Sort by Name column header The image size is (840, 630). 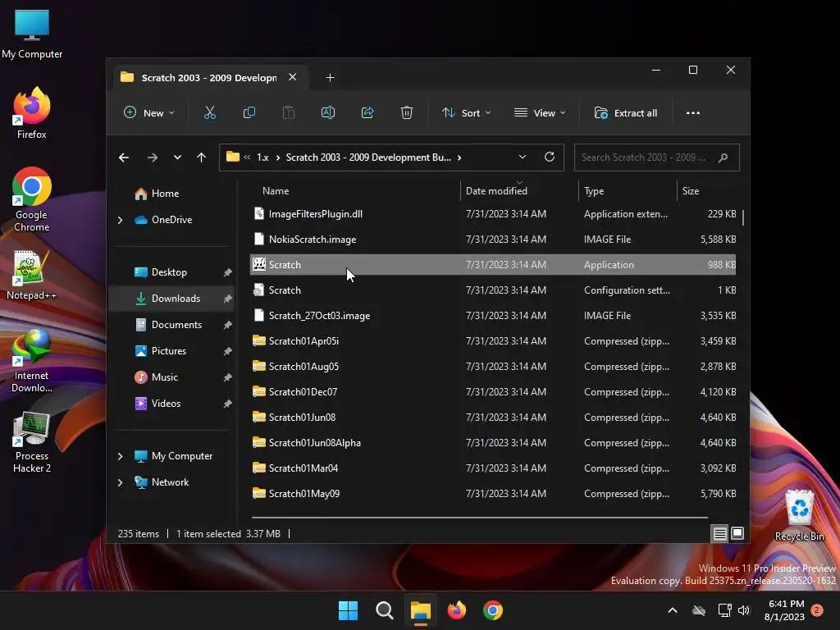point(276,190)
